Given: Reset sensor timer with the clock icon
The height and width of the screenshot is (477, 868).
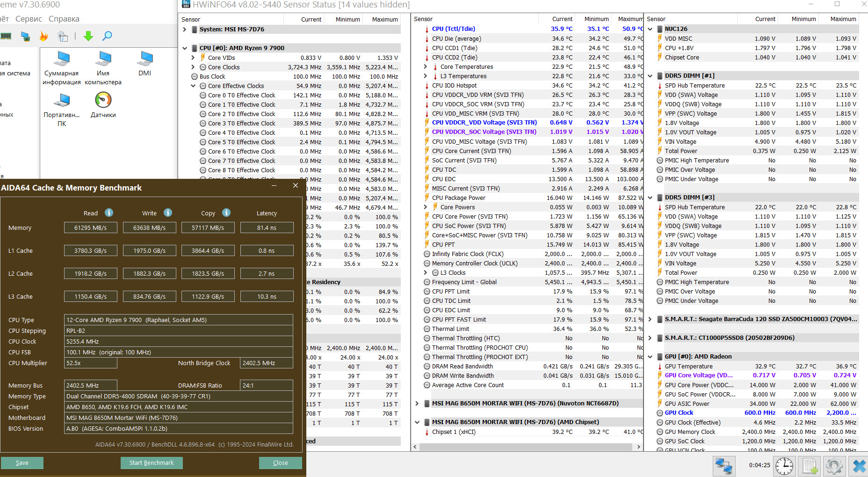Looking at the screenshot, I should [784, 466].
